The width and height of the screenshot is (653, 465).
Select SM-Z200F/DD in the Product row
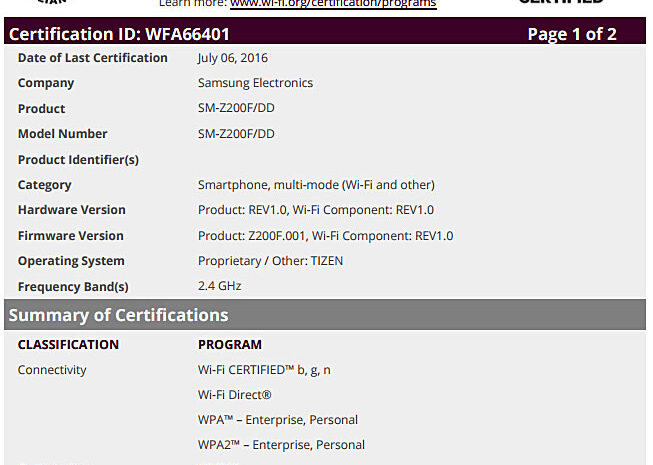[236, 108]
